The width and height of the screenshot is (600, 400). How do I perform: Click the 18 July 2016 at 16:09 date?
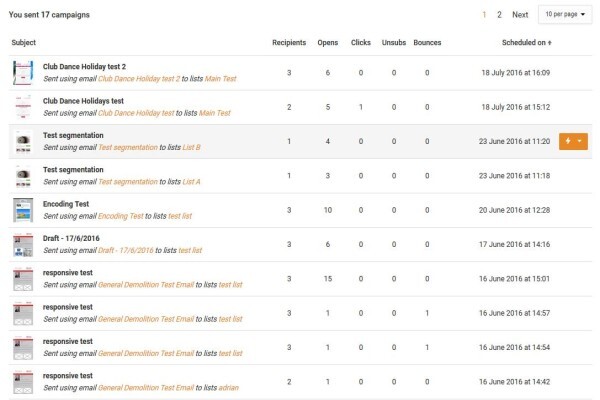click(x=515, y=73)
